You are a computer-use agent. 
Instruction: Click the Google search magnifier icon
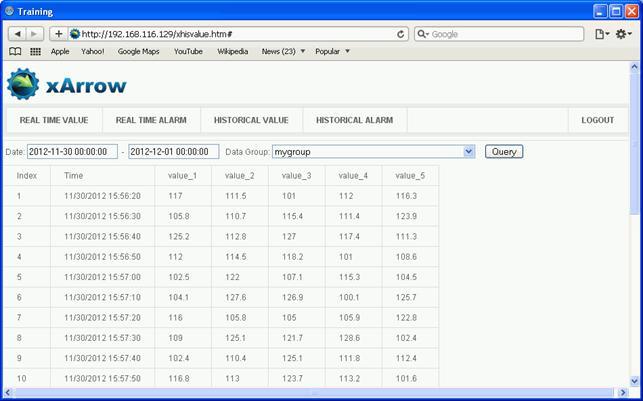point(422,34)
